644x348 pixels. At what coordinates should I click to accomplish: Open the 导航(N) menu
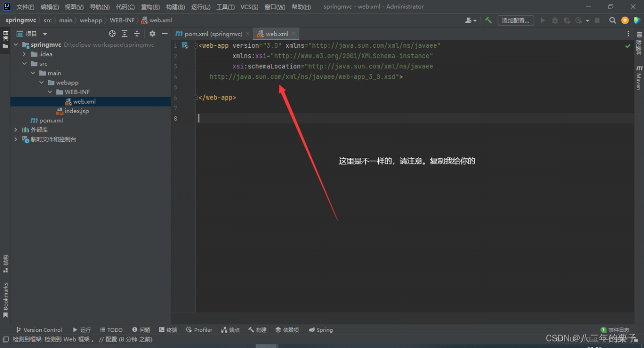[100, 7]
